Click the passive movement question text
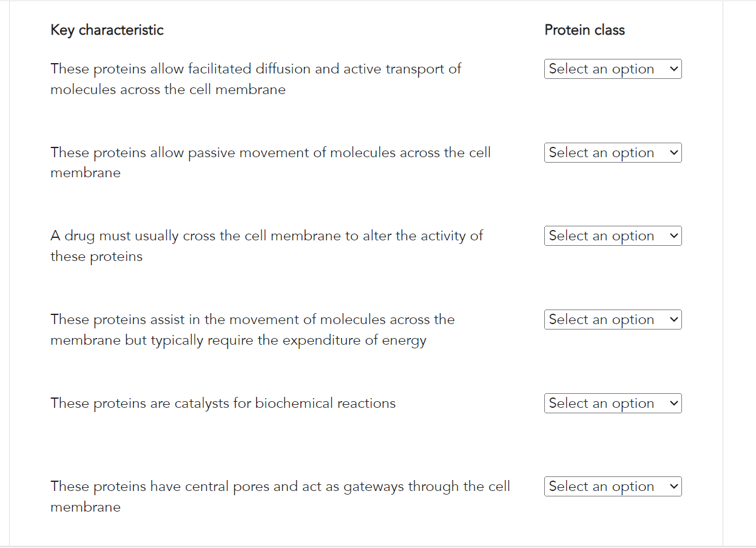756x548 pixels. [271, 162]
